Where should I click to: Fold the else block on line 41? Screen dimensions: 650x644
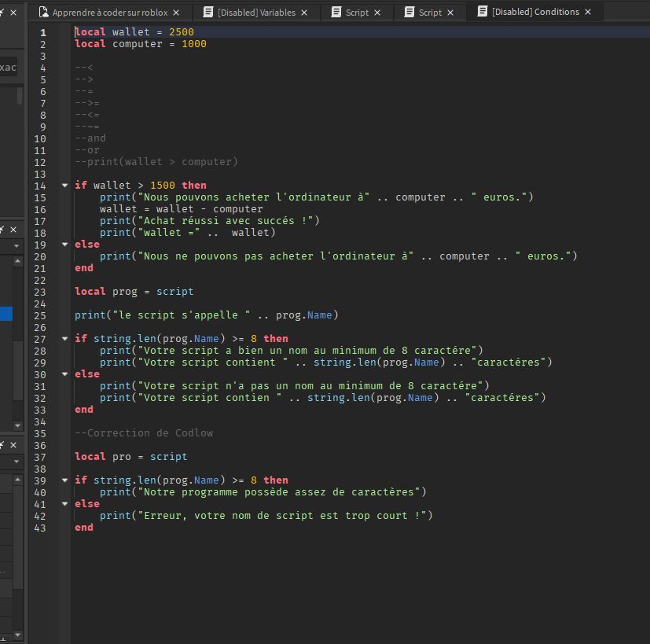(x=64, y=504)
